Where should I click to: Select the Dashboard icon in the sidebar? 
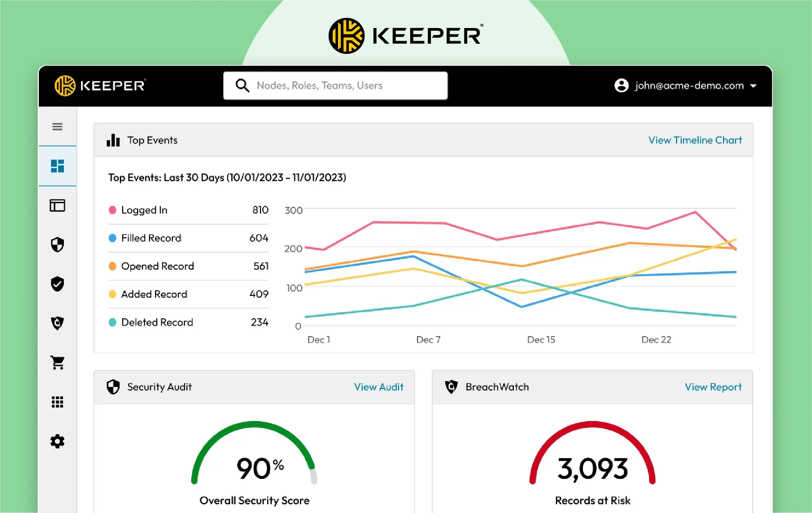coord(57,166)
